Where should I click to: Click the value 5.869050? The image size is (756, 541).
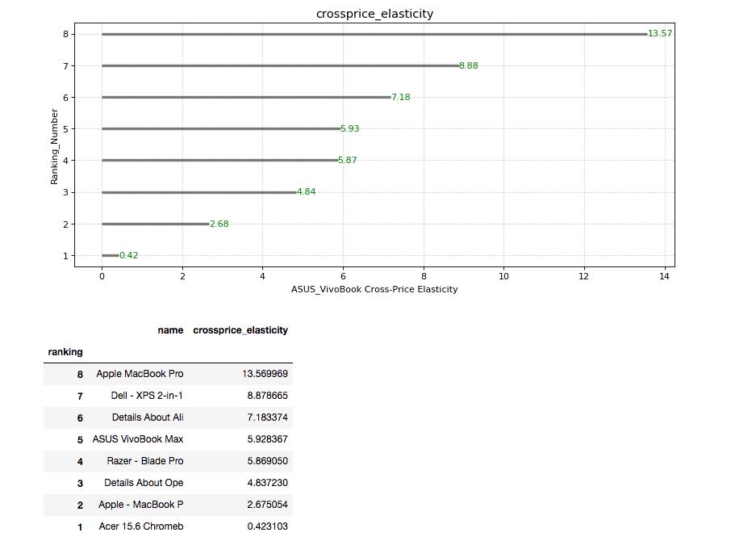point(268,461)
